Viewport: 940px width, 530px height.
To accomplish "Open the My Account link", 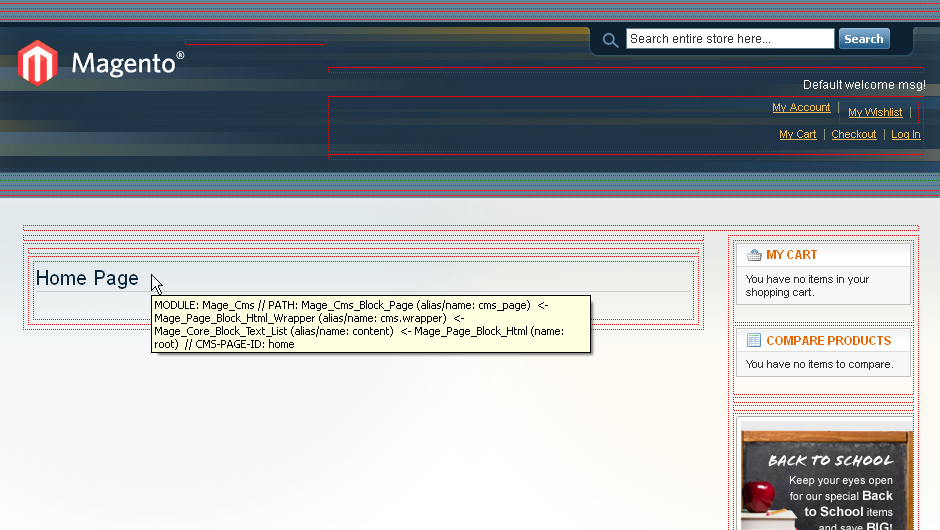I will [801, 108].
